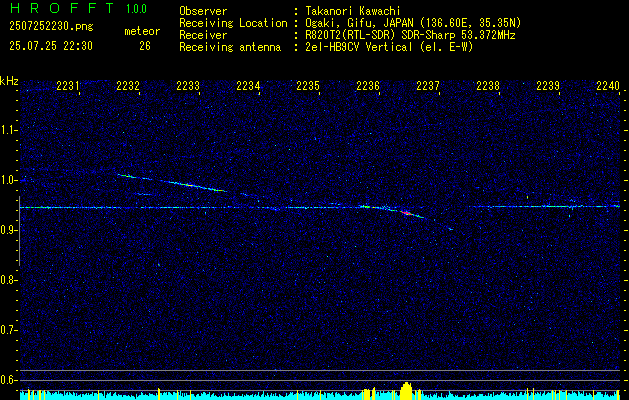Click the tallest yellow spike in power graph

click(x=406, y=390)
